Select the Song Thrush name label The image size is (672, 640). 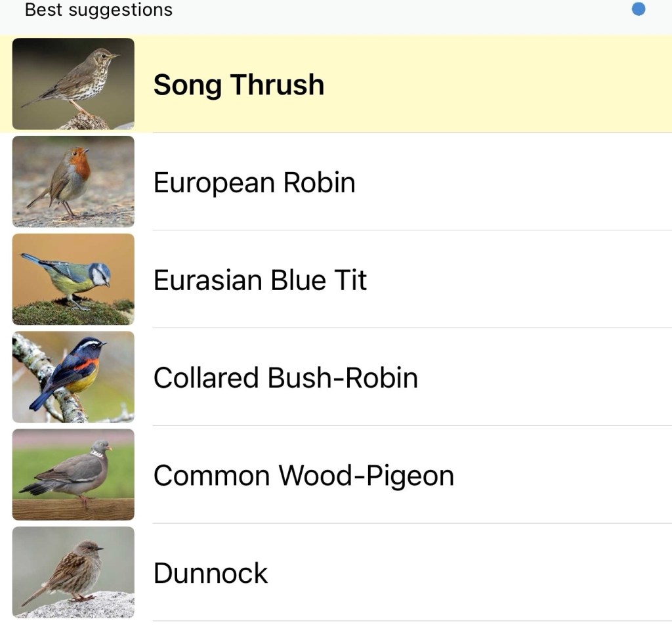[239, 85]
